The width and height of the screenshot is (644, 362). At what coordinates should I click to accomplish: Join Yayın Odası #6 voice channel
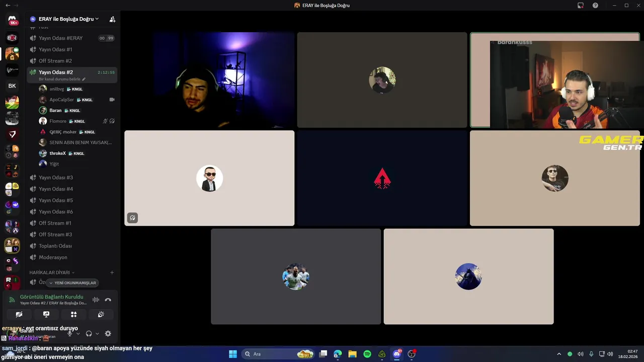point(72,212)
